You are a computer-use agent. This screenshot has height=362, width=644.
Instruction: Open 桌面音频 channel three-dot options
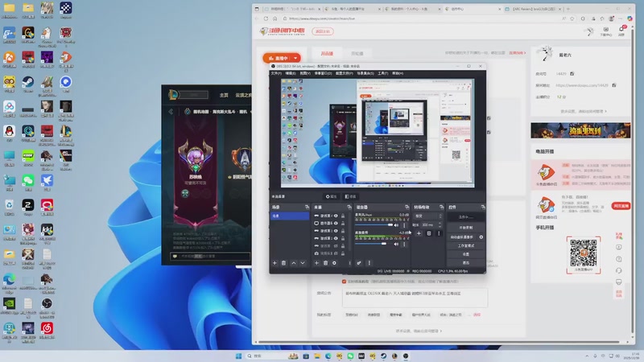tap(405, 244)
